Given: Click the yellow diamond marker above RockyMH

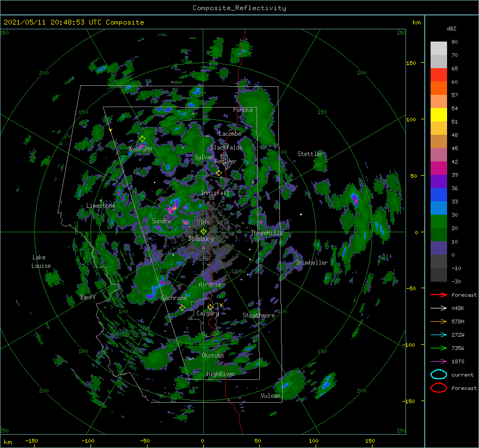Looking at the screenshot, I should point(142,139).
